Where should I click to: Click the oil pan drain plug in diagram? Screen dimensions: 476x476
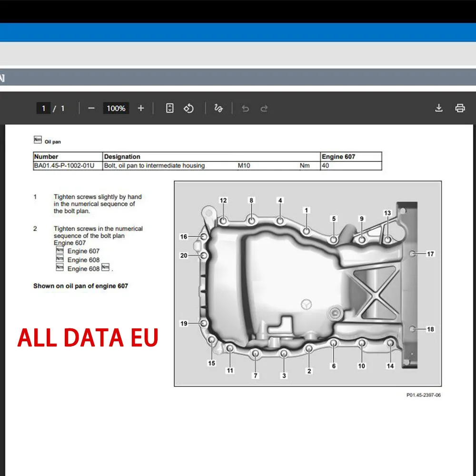coord(335,313)
